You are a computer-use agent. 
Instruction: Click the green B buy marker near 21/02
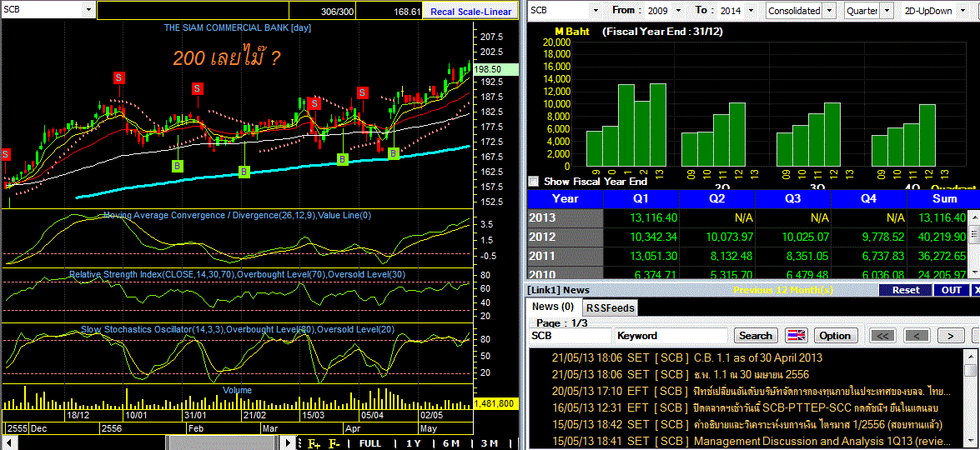coord(244,171)
